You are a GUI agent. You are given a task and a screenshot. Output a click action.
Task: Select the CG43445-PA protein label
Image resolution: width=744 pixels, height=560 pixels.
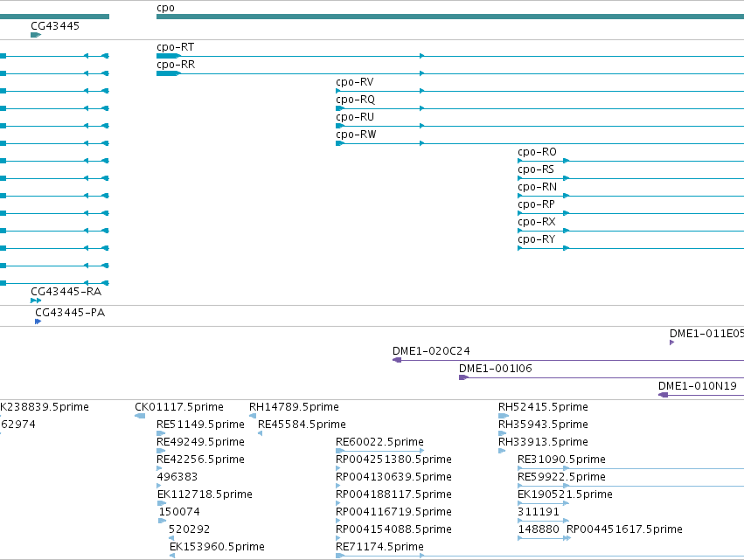(70, 313)
